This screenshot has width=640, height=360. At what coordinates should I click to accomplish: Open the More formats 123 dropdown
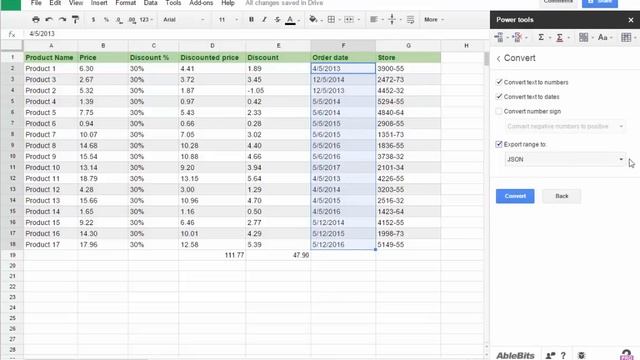point(146,20)
